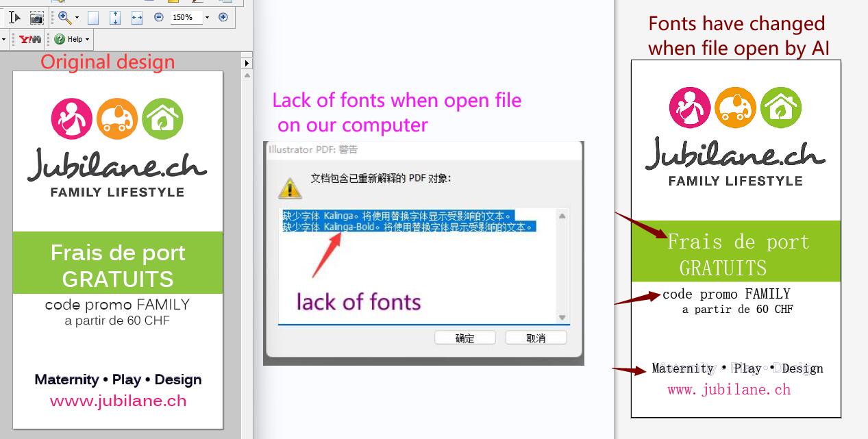Image resolution: width=868 pixels, height=439 pixels.
Task: Click the pink maternity icon in original design
Action: point(71,118)
